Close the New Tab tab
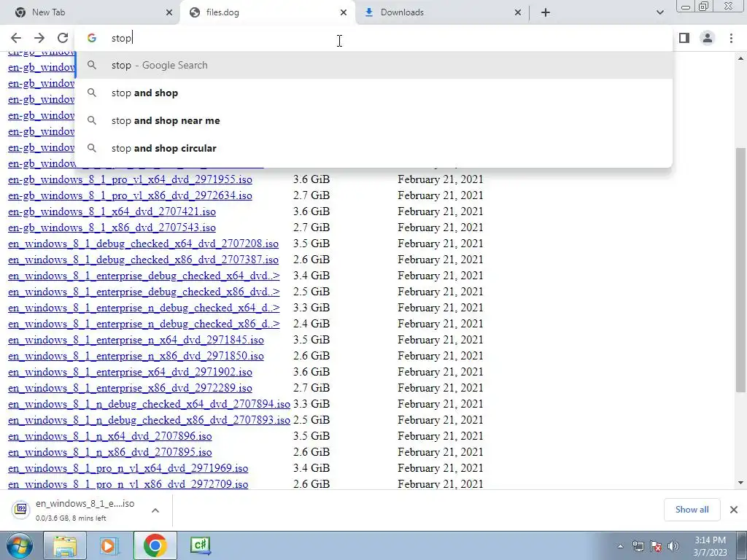Viewport: 747px width, 560px height. [169, 12]
